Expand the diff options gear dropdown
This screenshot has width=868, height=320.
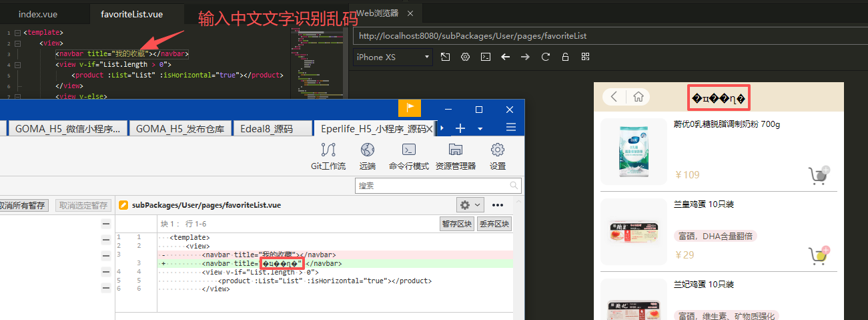470,204
